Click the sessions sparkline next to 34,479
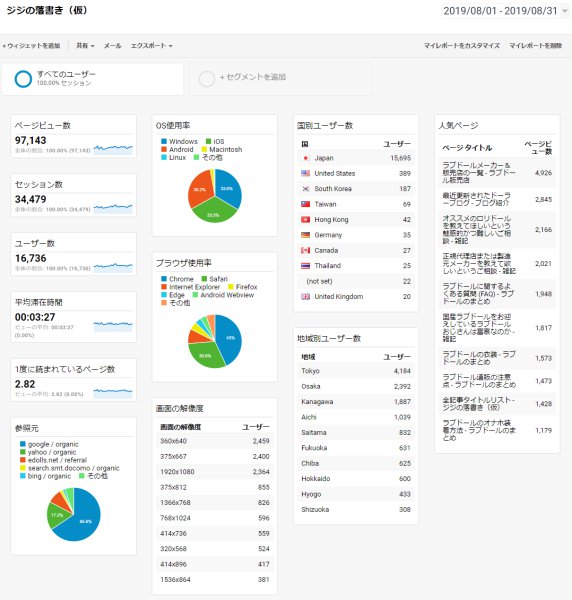This screenshot has width=572, height=600. click(113, 208)
